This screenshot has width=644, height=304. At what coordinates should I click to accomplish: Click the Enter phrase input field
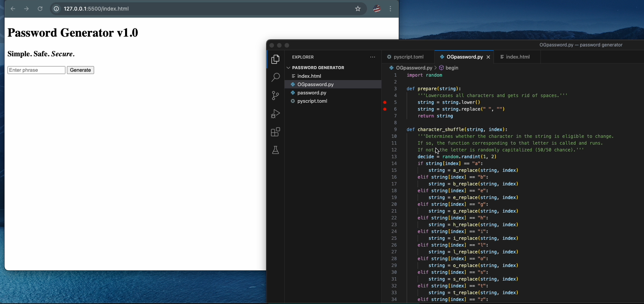tap(36, 70)
